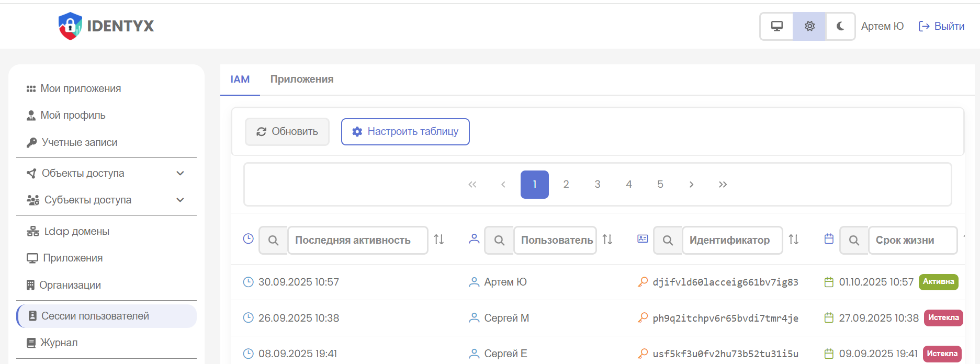This screenshot has height=364, width=980.
Task: Click sort arrows for Пользователь column
Action: coord(607,240)
